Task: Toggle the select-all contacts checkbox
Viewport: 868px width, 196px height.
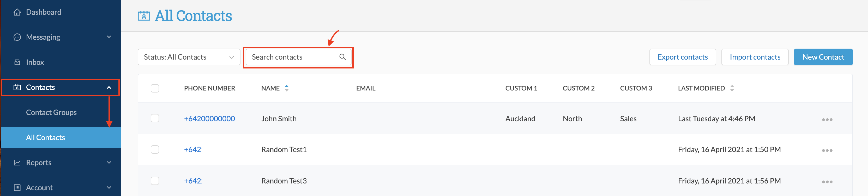Action: click(155, 88)
